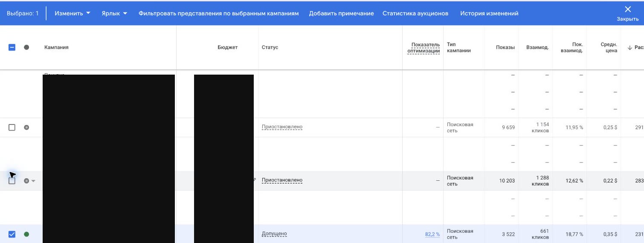Uncheck the selected Допущено campaign checkbox
The height and width of the screenshot is (243, 644).
point(12,234)
